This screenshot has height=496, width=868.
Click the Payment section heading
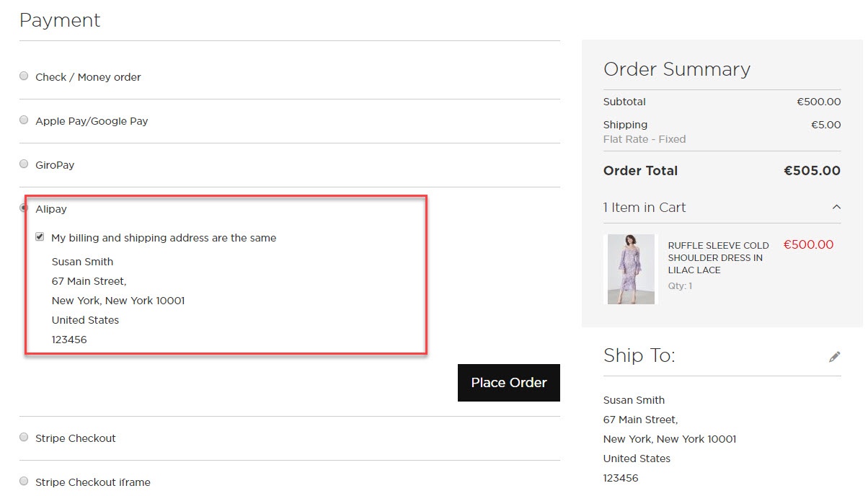60,20
